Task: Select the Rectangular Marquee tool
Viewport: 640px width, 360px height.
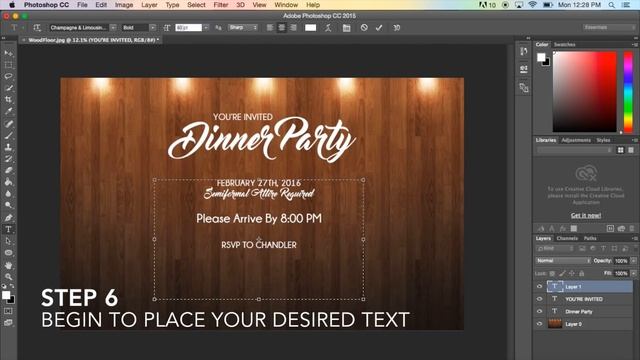Action: tap(8, 65)
